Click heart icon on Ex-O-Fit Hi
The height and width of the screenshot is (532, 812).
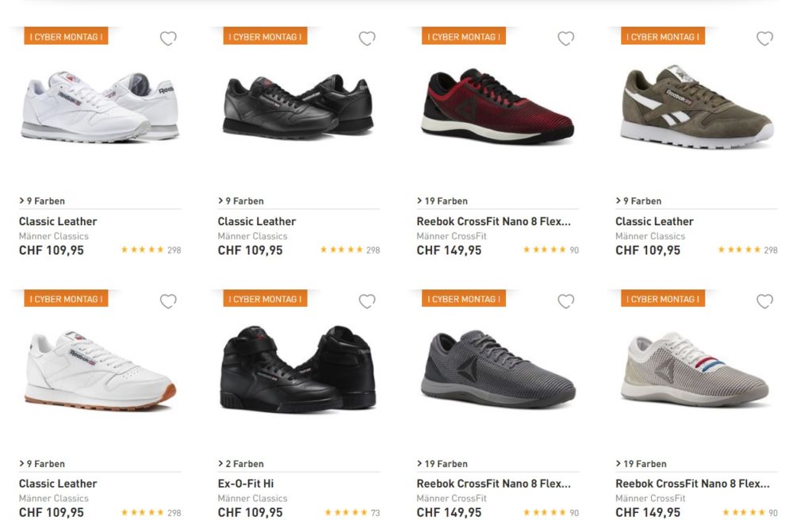click(367, 301)
